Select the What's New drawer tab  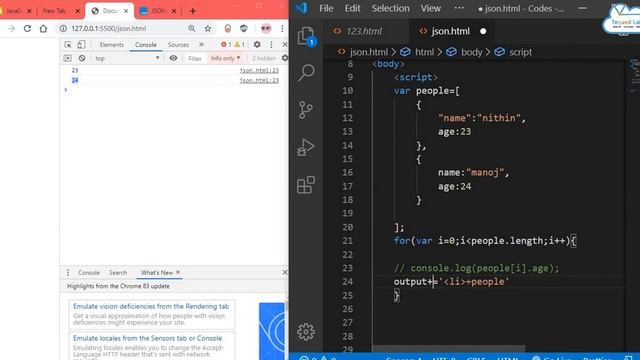(x=157, y=272)
